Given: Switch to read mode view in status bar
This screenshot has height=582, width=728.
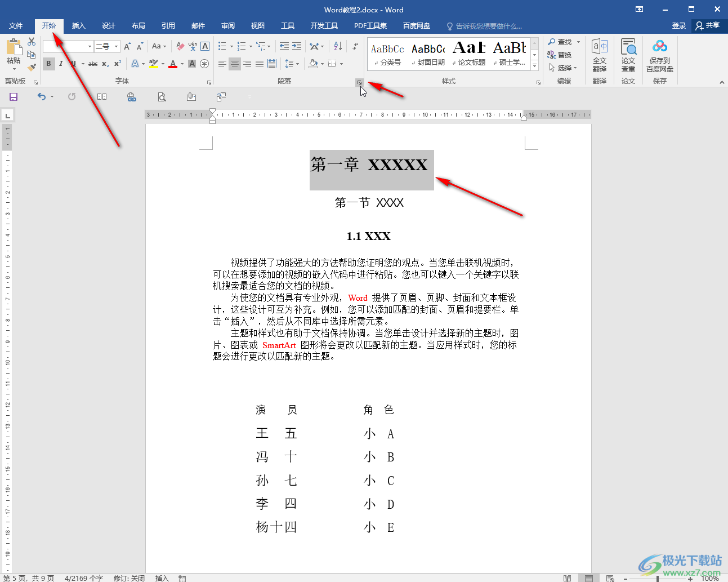Looking at the screenshot, I should click(567, 578).
